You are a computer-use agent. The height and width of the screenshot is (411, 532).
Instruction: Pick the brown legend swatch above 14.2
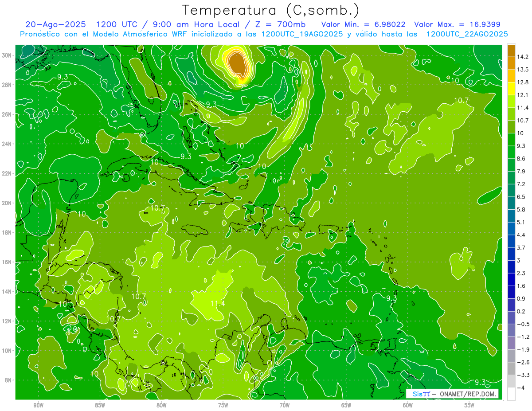pos(511,51)
